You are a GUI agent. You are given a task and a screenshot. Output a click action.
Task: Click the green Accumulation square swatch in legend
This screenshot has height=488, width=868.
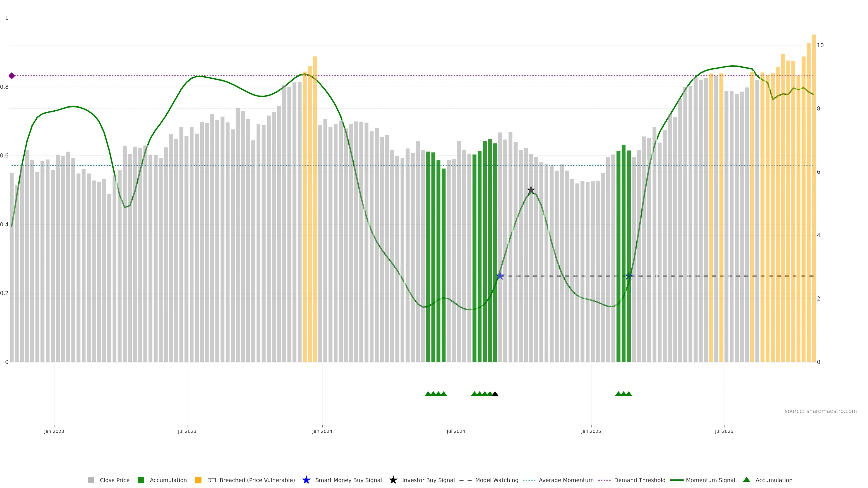coord(141,480)
